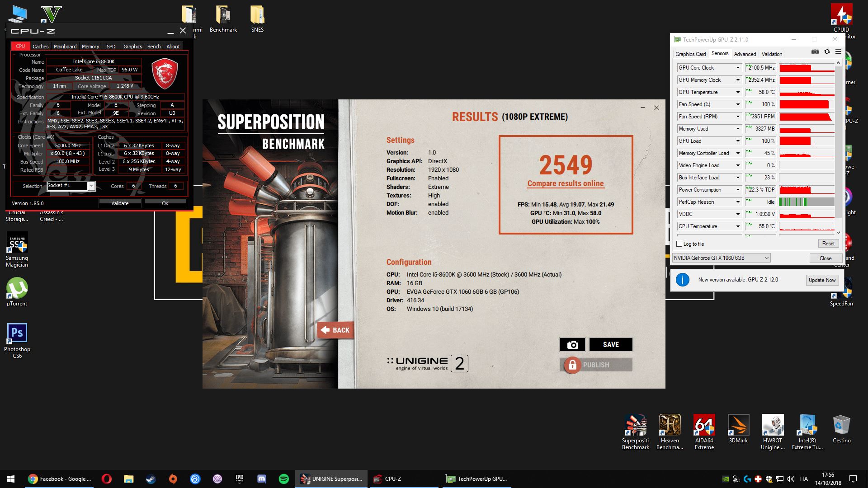Open the Windows Start menu
Image resolution: width=868 pixels, height=488 pixels.
[11, 479]
